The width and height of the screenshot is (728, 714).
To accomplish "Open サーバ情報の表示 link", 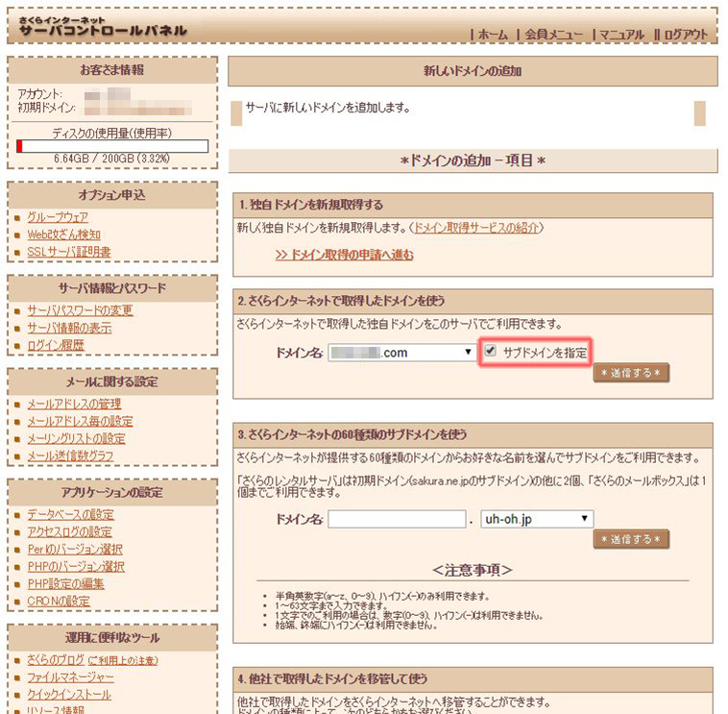I will pos(69,328).
